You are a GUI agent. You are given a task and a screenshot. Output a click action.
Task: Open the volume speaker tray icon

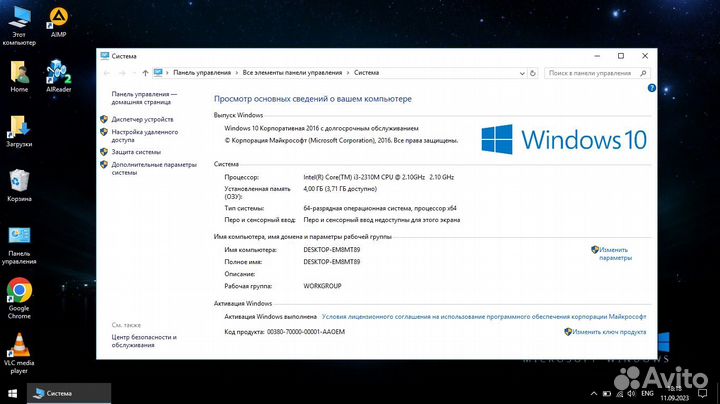[631, 393]
